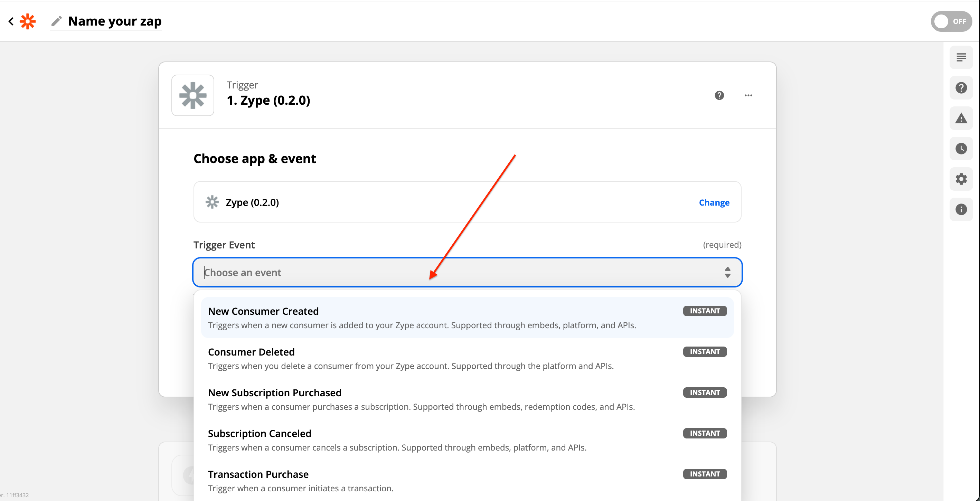Click the INSTANT badge on Consumer Deleted
Screen dimensions: 980x501
click(x=705, y=351)
